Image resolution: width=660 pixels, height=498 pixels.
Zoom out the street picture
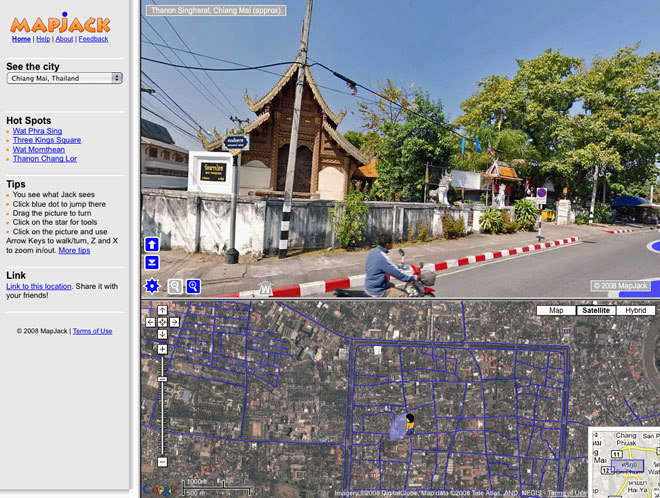(175, 287)
